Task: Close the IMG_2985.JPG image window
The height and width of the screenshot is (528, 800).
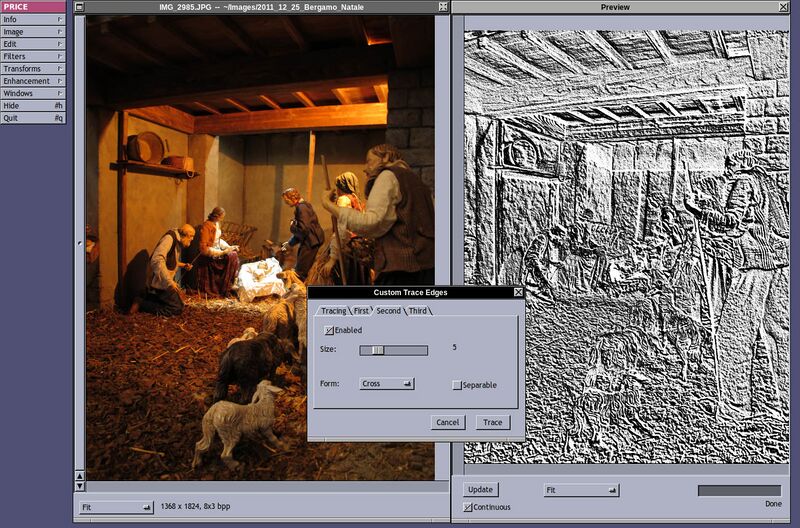Action: pyautogui.click(x=443, y=7)
